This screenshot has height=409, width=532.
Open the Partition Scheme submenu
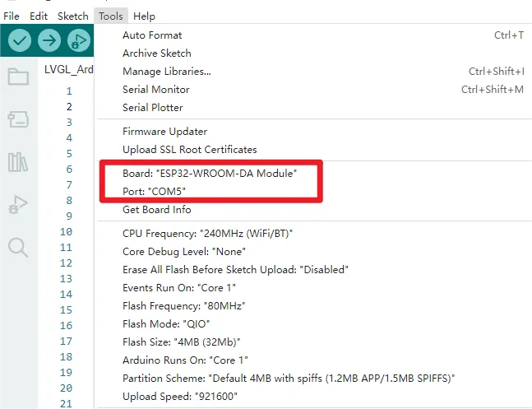point(289,377)
